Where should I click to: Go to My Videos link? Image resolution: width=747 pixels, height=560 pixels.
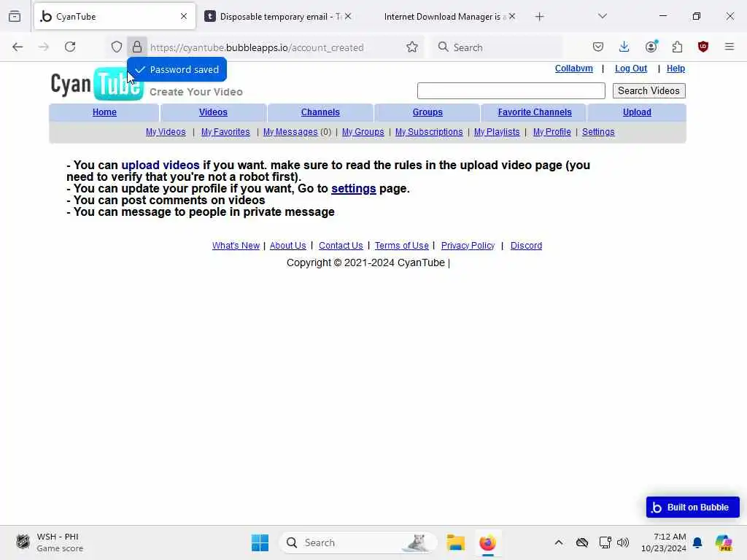pyautogui.click(x=166, y=132)
